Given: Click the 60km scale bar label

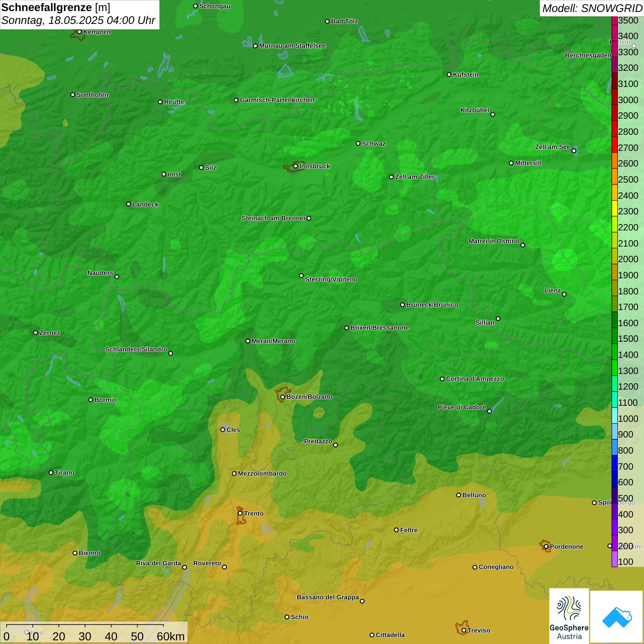Looking at the screenshot, I should tap(171, 636).
